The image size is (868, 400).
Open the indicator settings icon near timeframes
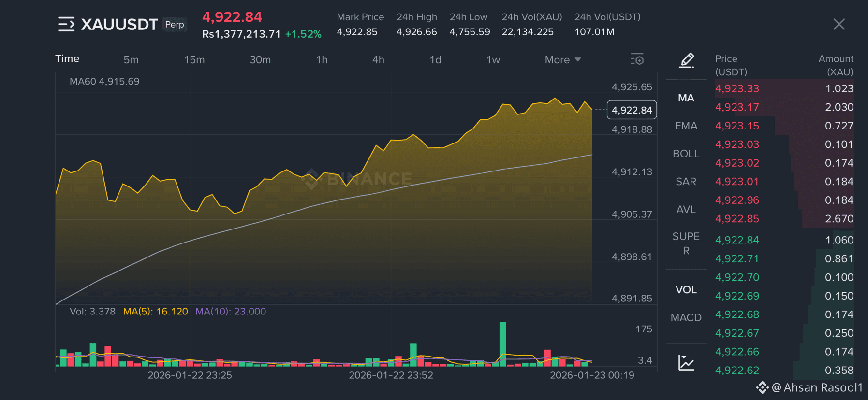637,59
